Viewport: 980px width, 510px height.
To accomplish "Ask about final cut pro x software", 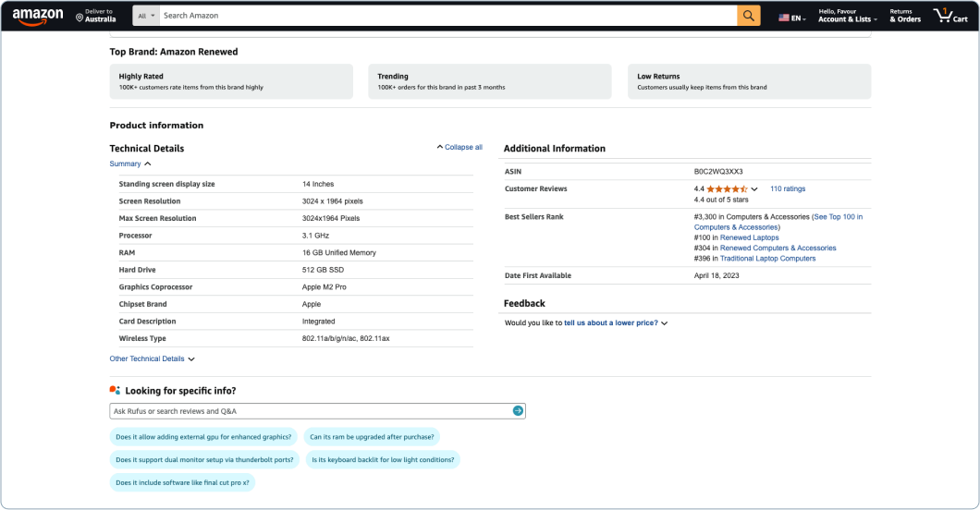I will [182, 482].
